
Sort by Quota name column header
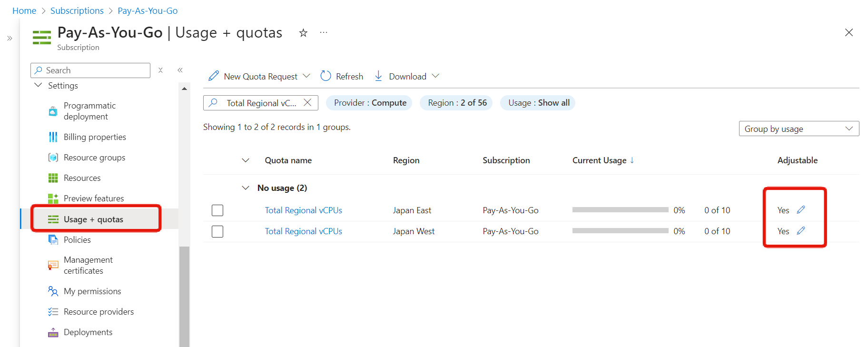pos(288,160)
